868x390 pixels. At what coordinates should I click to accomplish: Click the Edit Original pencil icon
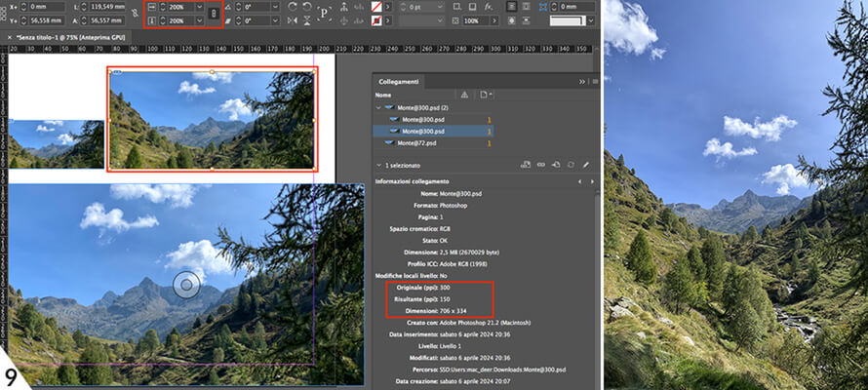[584, 165]
